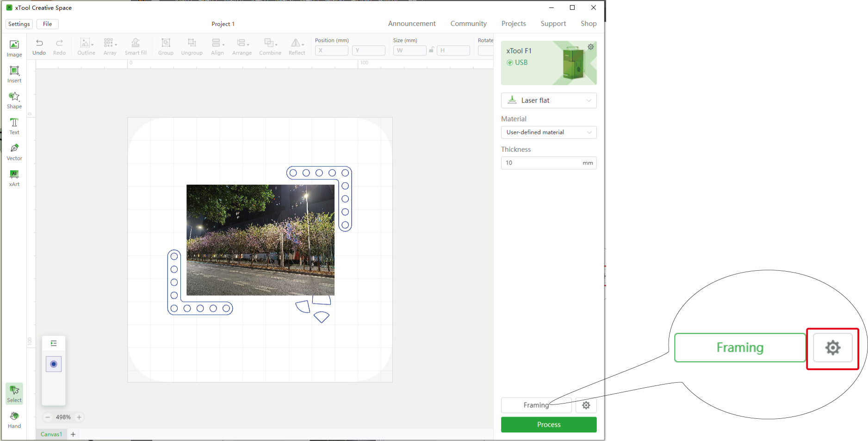Screen dimensions: 868x441
Task: Toggle the aspect ratio lock
Action: (x=431, y=50)
